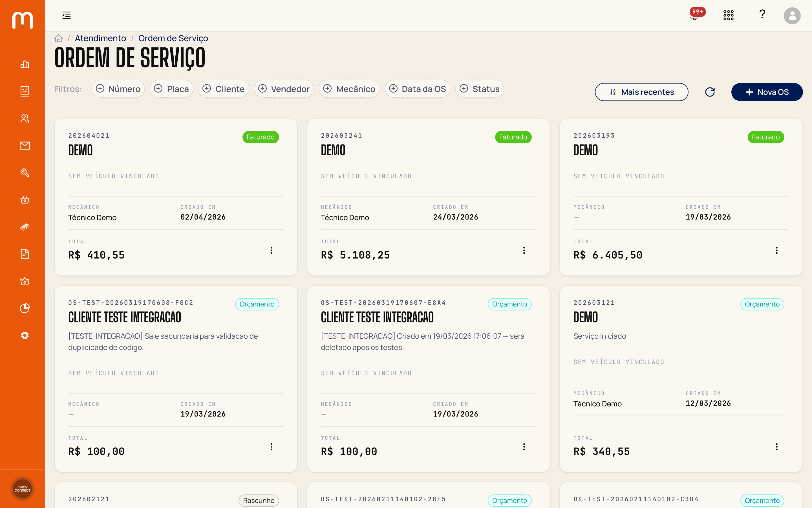Open the document file icon in sidebar
This screenshot has width=812, height=508.
tap(25, 254)
